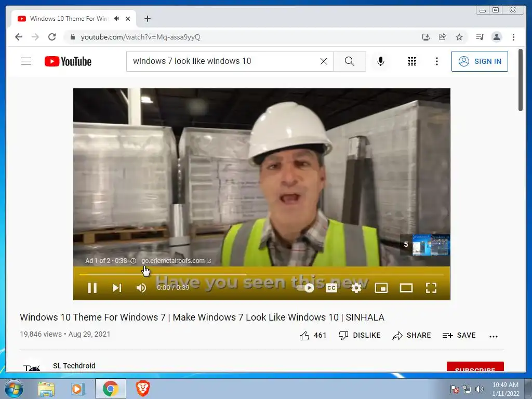Open the video player settings gear

356,288
